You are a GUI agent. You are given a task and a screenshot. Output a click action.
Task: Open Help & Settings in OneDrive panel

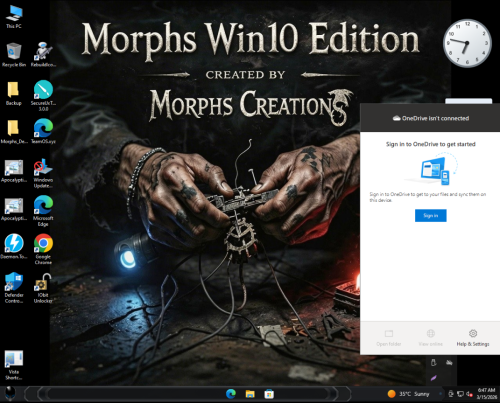point(473,338)
